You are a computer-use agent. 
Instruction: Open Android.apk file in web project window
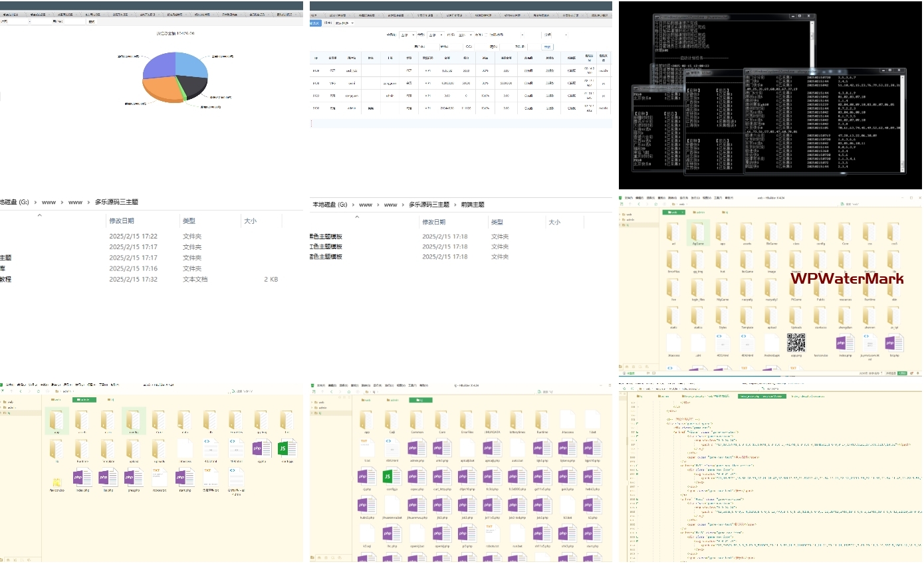pos(771,343)
